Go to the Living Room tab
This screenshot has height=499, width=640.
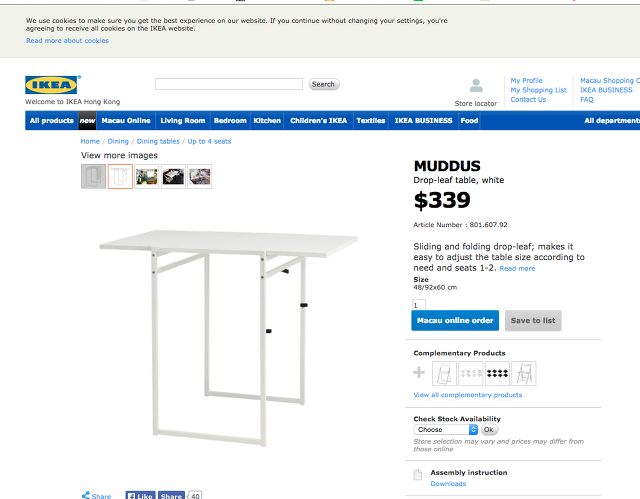coord(182,121)
